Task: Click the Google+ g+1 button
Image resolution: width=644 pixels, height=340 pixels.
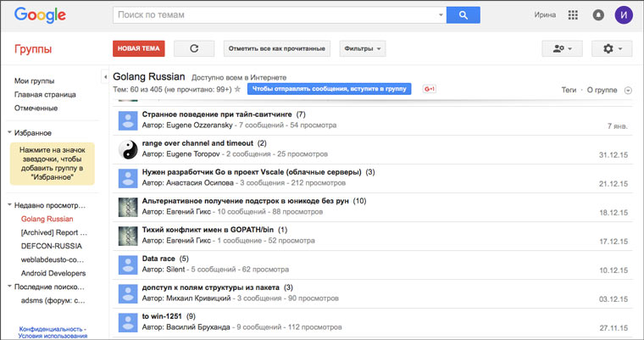Action: coord(430,88)
